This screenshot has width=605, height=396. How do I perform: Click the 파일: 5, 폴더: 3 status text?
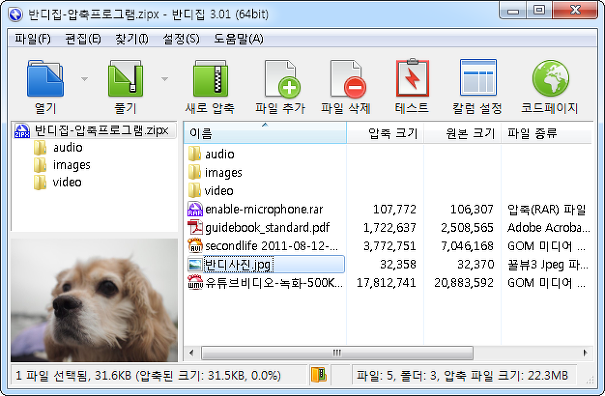pos(462,376)
